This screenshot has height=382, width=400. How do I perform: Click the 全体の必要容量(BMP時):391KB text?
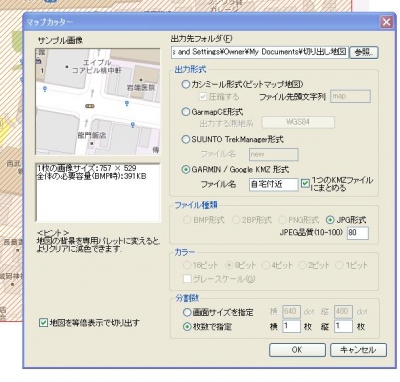[91, 176]
